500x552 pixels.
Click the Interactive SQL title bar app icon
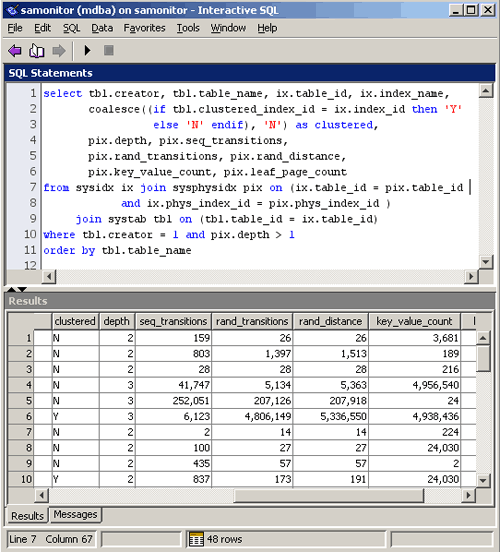click(12, 10)
